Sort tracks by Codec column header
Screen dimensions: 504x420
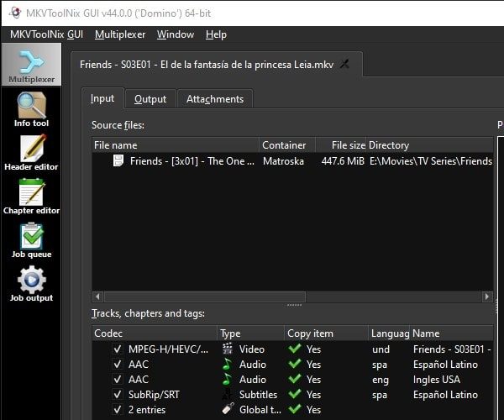click(155, 333)
